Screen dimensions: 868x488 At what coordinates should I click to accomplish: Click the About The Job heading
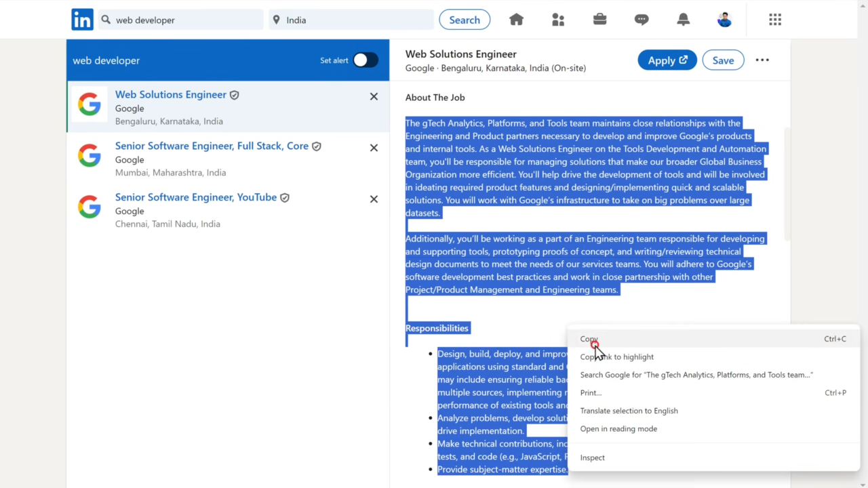(x=435, y=98)
